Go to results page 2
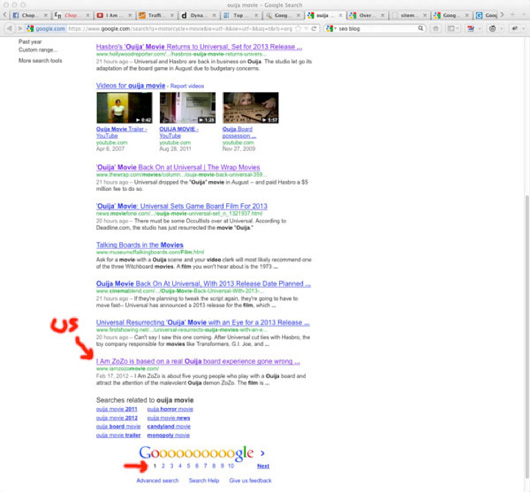Viewport: 530px width, 492px height. tap(163, 466)
